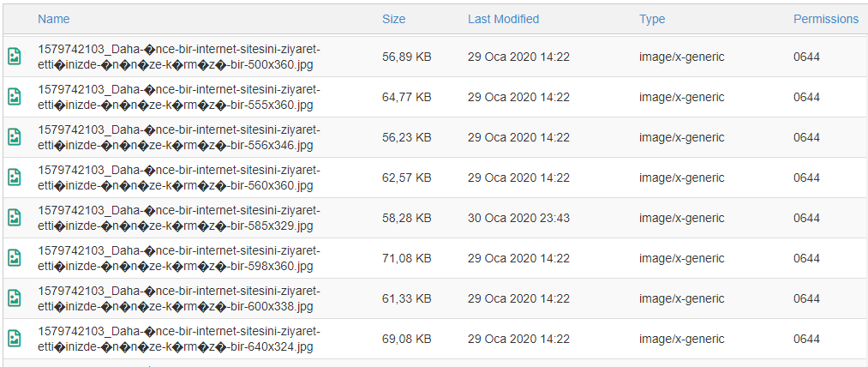Select the filename ending in 640x324.jpg
The width and height of the screenshot is (868, 367).
[179, 339]
